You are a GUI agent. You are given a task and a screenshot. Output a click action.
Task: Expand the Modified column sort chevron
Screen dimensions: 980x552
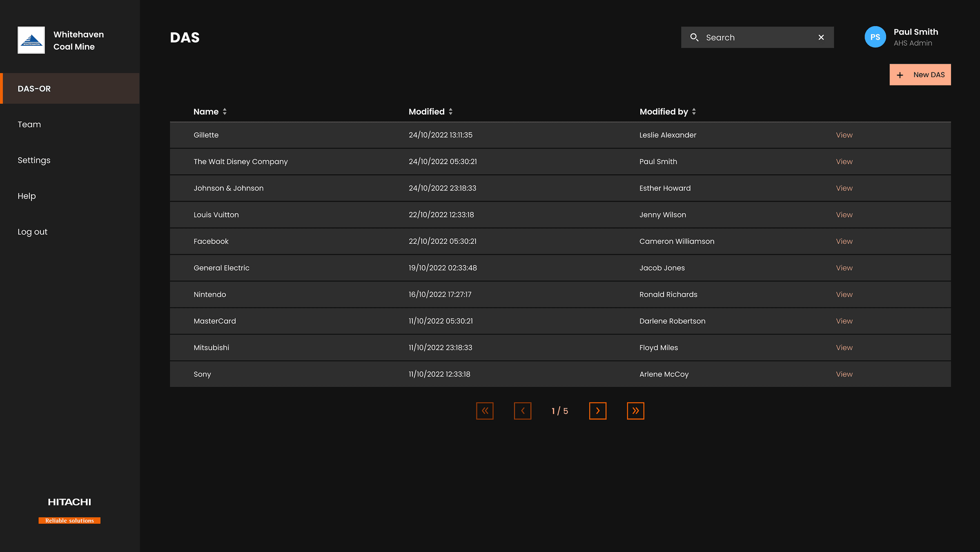(451, 111)
